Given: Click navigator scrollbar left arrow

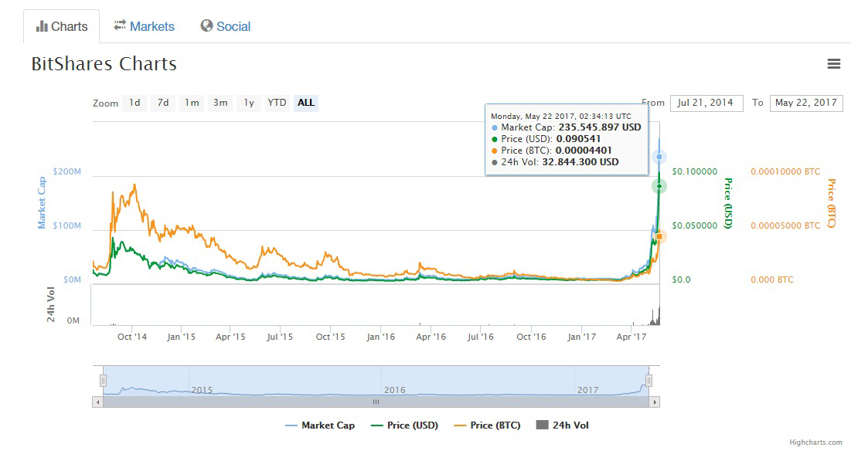Looking at the screenshot, I should coord(98,402).
